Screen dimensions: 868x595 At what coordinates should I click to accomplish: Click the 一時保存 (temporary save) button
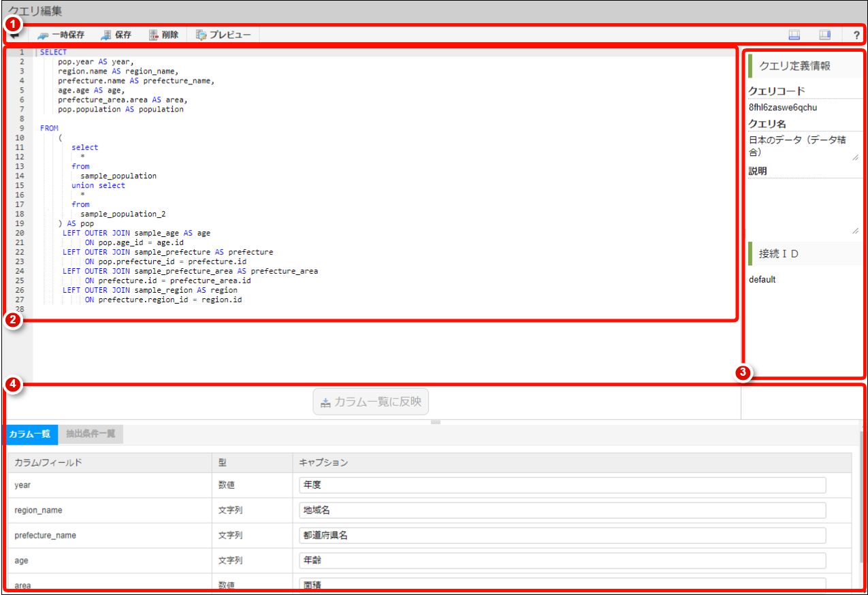pyautogui.click(x=61, y=35)
